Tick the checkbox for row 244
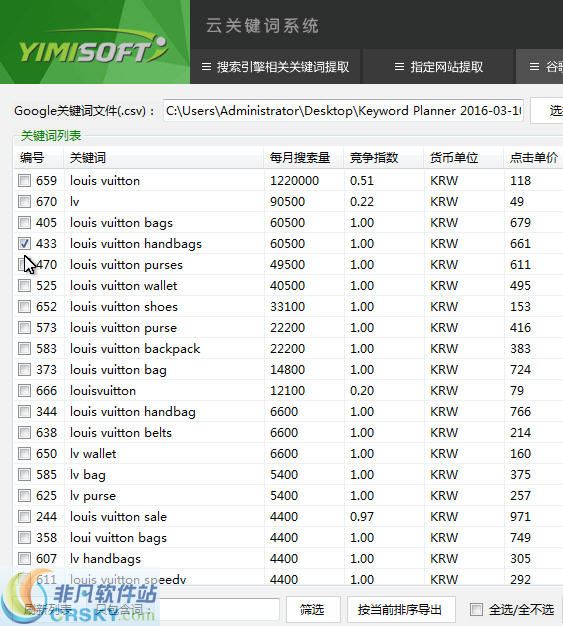The width and height of the screenshot is (563, 626). tap(24, 517)
